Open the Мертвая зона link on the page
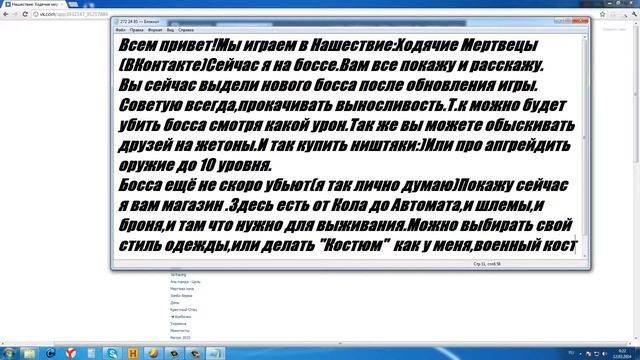 pos(182,289)
